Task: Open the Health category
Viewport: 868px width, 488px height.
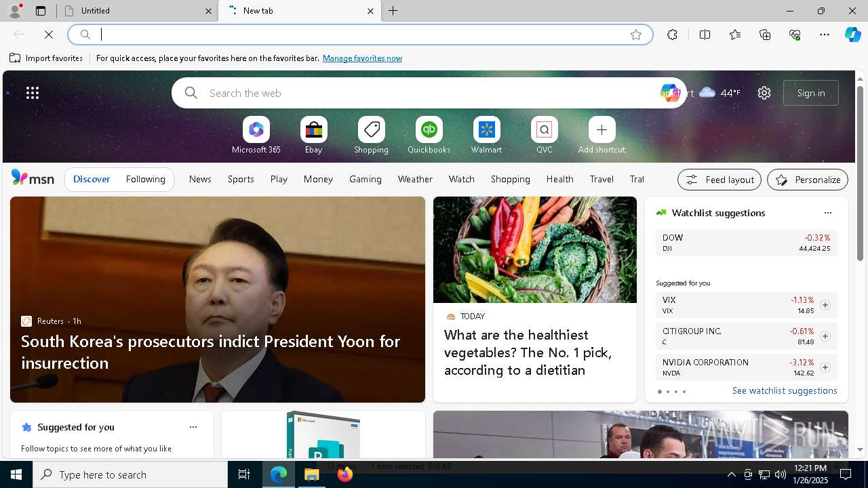Action: pyautogui.click(x=560, y=179)
